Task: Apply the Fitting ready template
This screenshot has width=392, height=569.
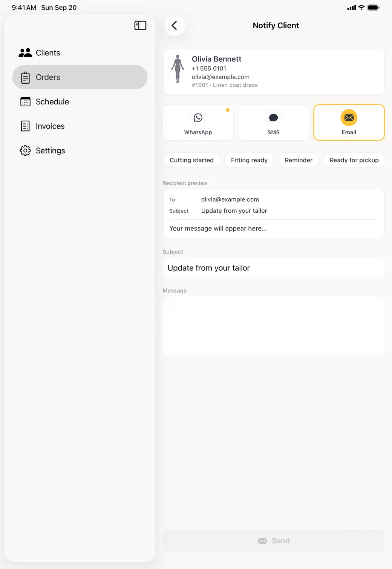Action: [x=249, y=160]
